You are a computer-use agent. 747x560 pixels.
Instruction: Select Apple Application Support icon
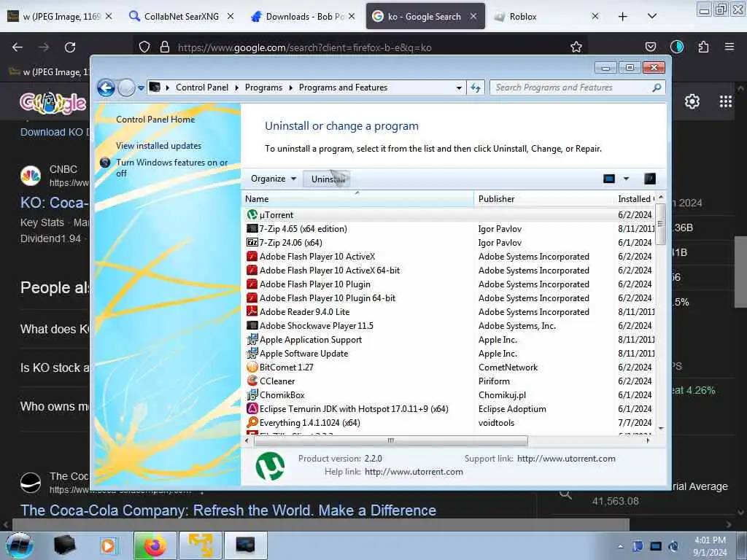(x=252, y=340)
